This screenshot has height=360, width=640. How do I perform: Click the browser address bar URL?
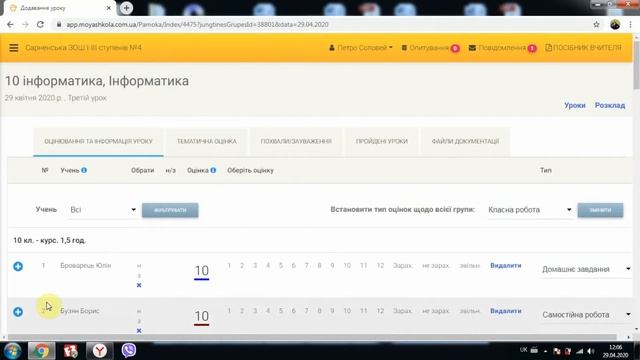pos(197,24)
